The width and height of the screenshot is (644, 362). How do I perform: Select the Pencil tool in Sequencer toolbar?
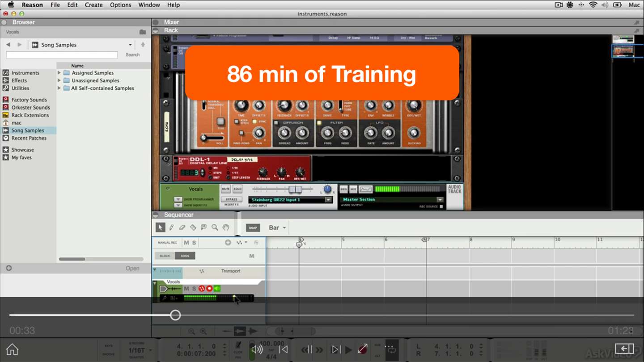pos(171,227)
